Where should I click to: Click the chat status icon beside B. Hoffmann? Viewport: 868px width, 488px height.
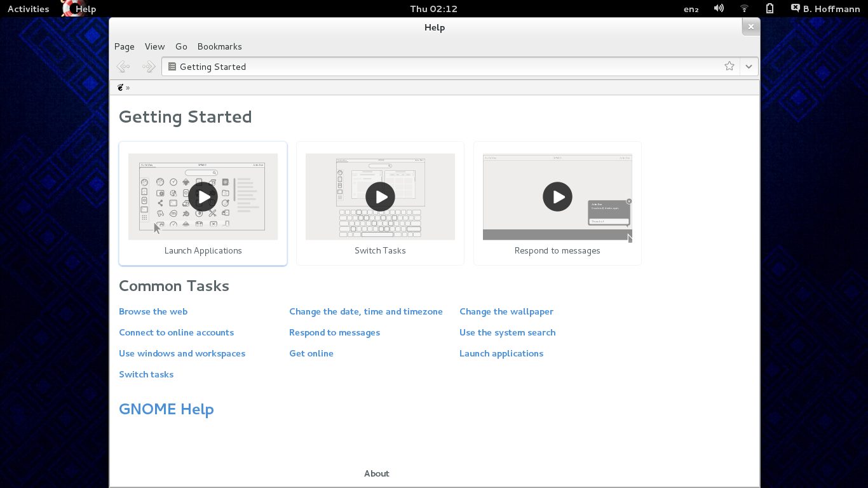795,8
